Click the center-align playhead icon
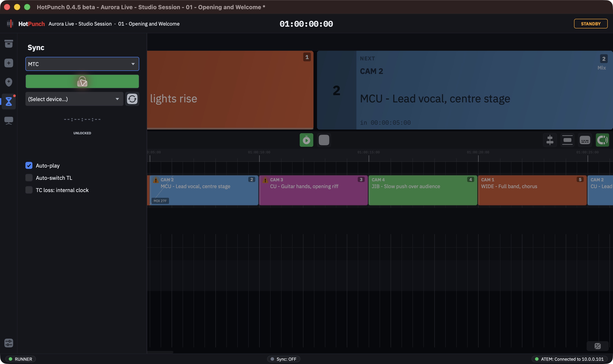Image resolution: width=613 pixels, height=364 pixels. point(550,140)
